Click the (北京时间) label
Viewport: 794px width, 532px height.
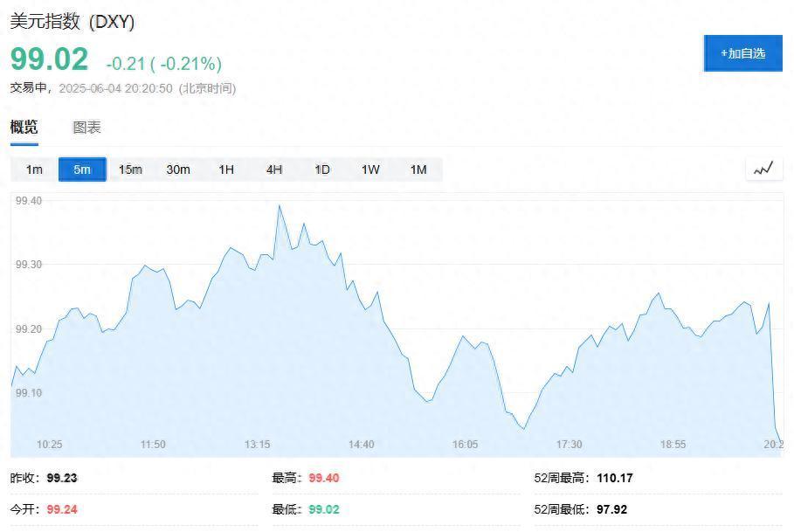point(208,88)
